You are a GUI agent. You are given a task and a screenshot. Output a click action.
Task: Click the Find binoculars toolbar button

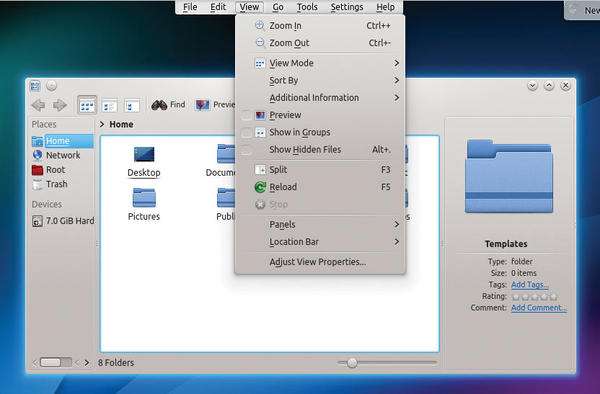[x=168, y=104]
